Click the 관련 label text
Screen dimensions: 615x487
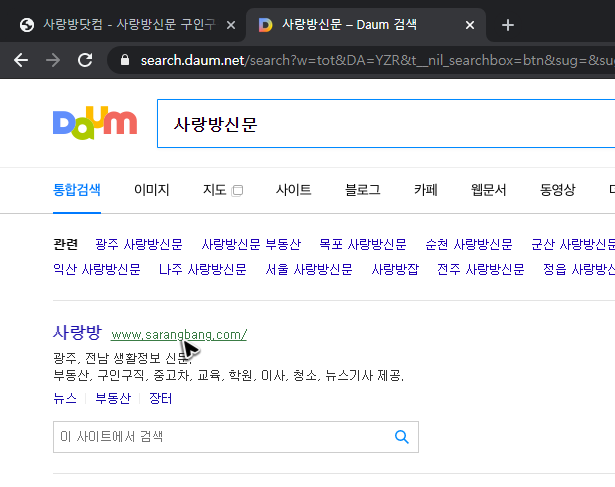tap(66, 244)
